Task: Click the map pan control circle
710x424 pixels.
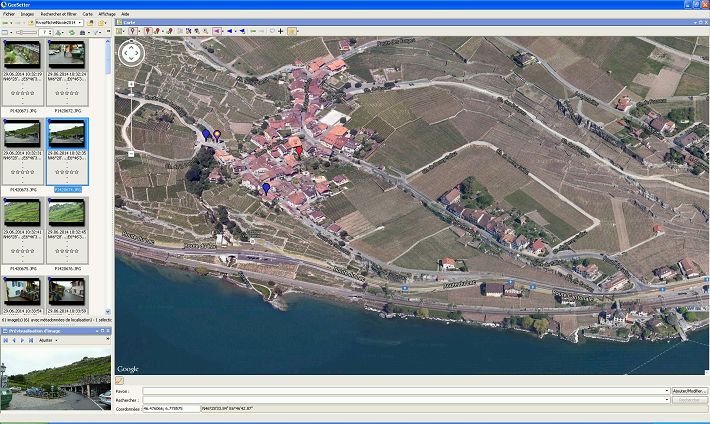Action: point(132,53)
